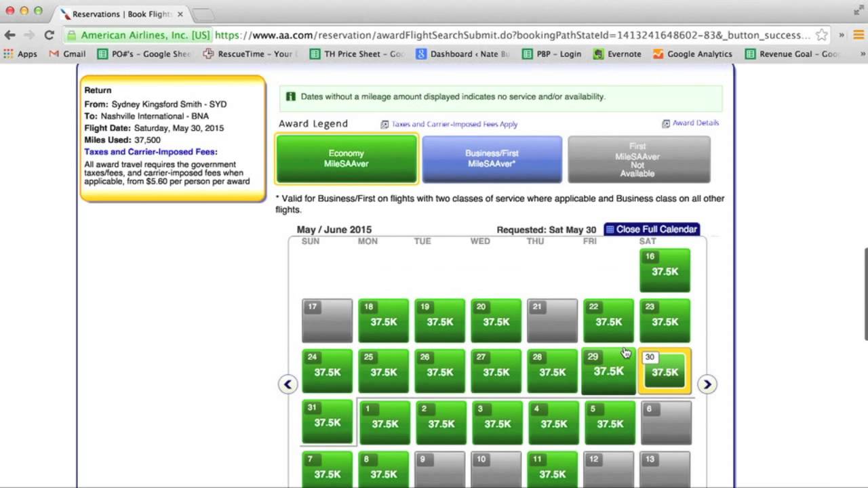868x488 pixels.
Task: Open the PO#'s Google Sheet bookmark
Action: [x=144, y=54]
